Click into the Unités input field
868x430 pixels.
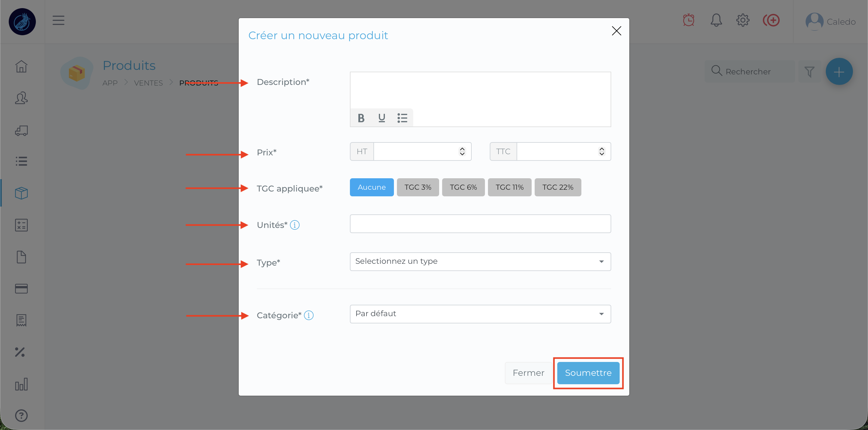click(480, 224)
